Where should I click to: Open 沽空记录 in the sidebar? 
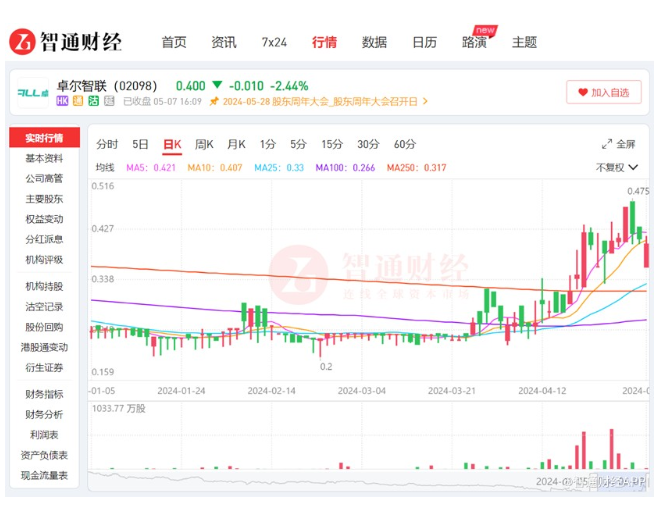(44, 306)
